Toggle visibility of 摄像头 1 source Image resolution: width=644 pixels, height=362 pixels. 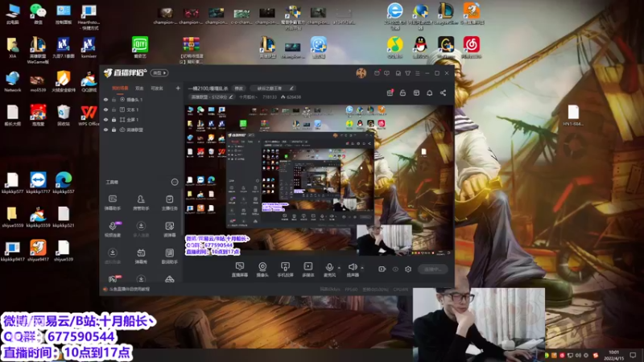[x=105, y=100]
